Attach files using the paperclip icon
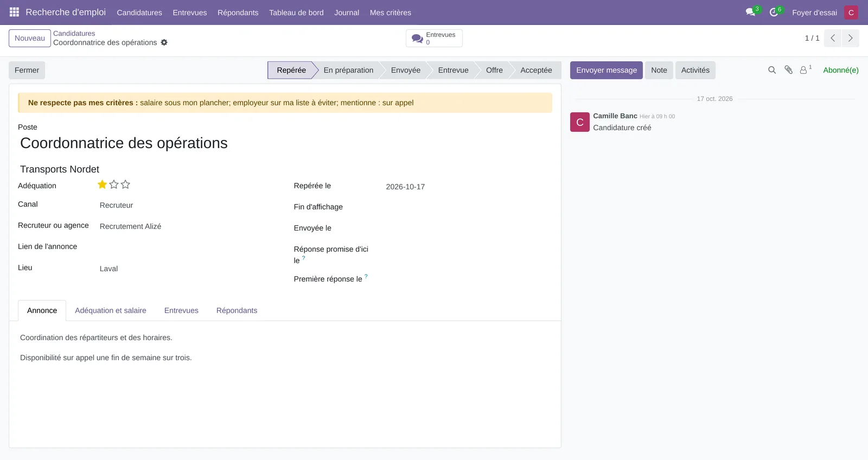Screen dimensions: 868x460 coord(789,70)
